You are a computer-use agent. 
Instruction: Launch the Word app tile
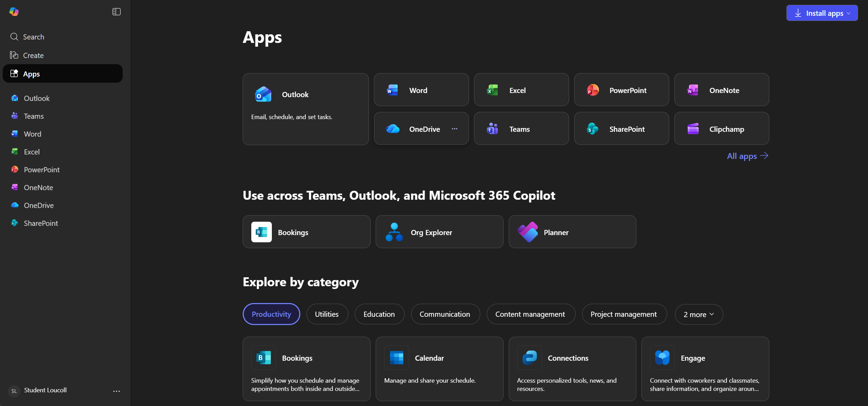[x=421, y=90]
